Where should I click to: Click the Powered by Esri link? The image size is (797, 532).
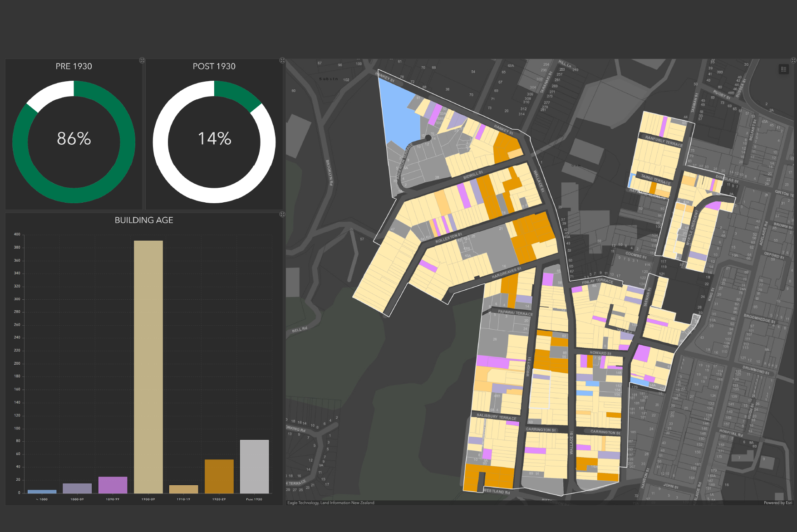coord(777,503)
